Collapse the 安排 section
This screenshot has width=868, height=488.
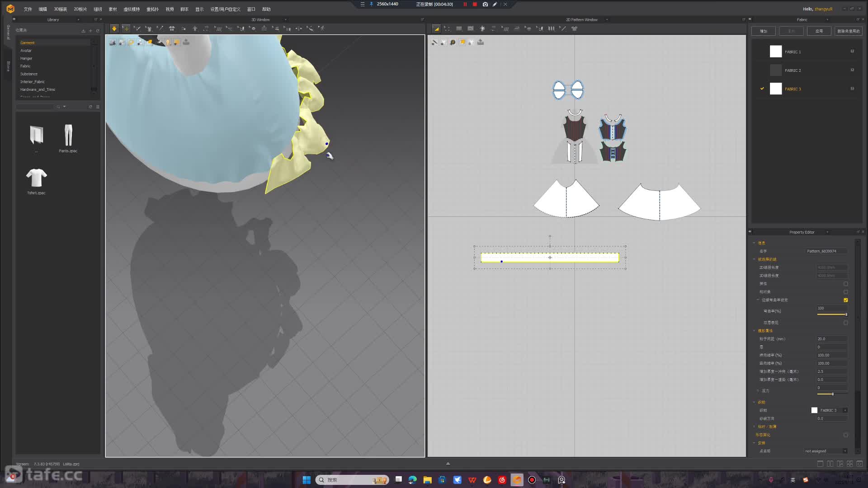pos(754,443)
